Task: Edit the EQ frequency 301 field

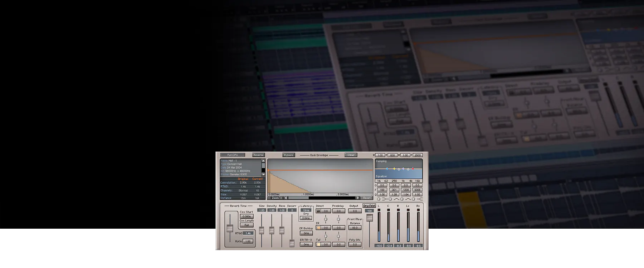Action: [394, 190]
